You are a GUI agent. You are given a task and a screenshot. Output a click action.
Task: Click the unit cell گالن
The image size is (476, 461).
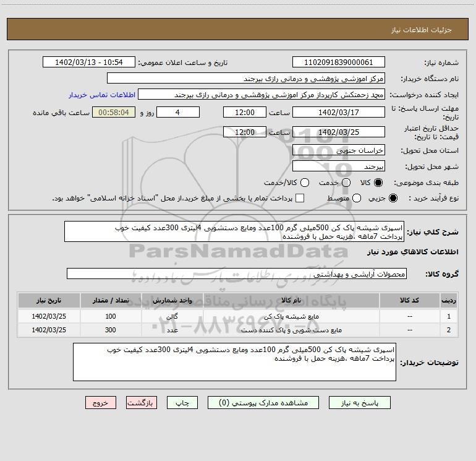(x=172, y=316)
